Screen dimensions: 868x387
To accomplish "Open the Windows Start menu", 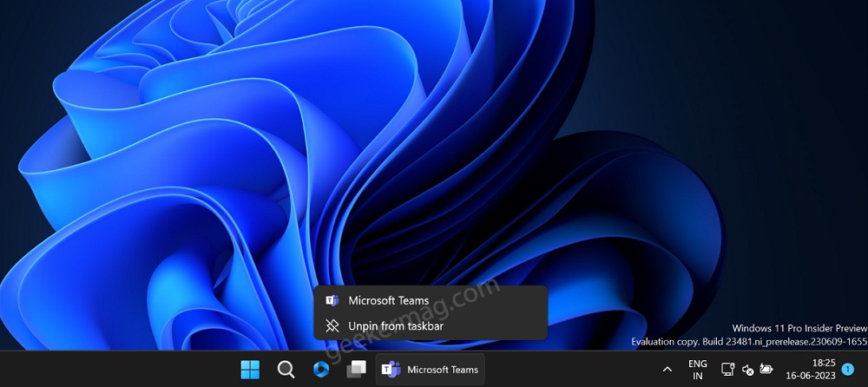I will point(250,370).
